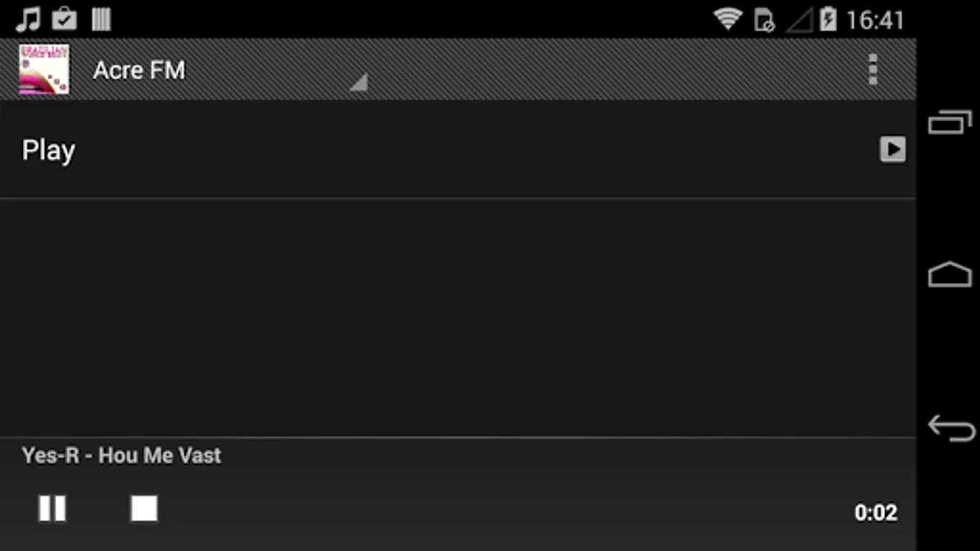Tap the spinner triangle beside Acre FM

360,82
